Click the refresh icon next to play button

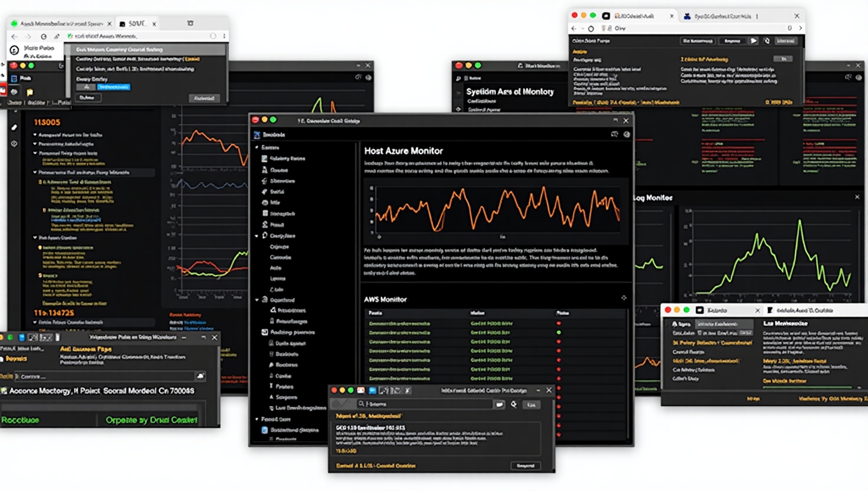click(x=767, y=41)
